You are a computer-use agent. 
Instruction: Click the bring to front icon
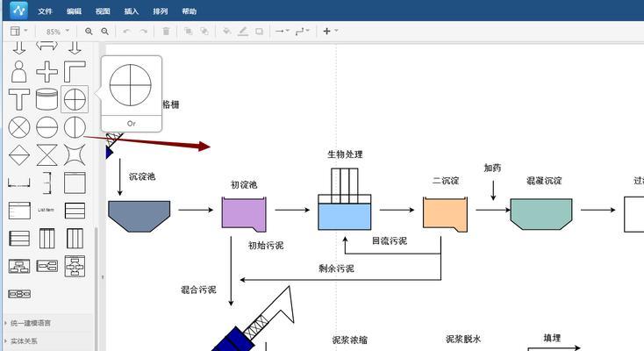188,32
